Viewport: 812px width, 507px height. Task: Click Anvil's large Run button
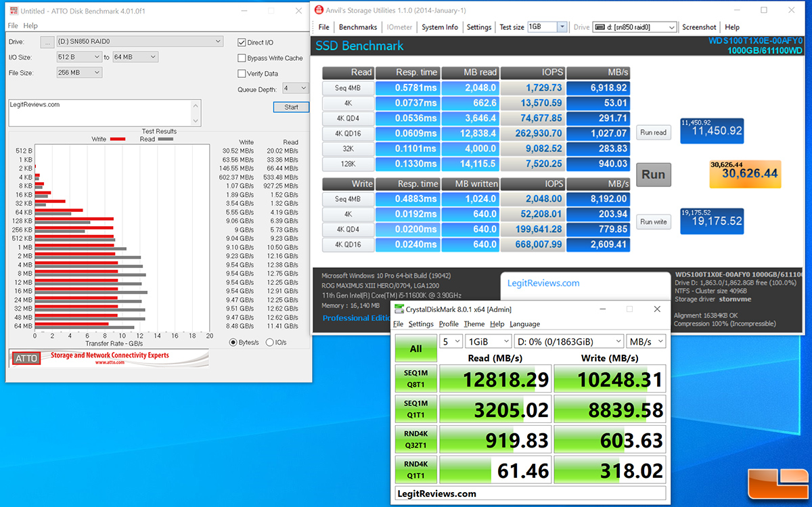click(653, 174)
